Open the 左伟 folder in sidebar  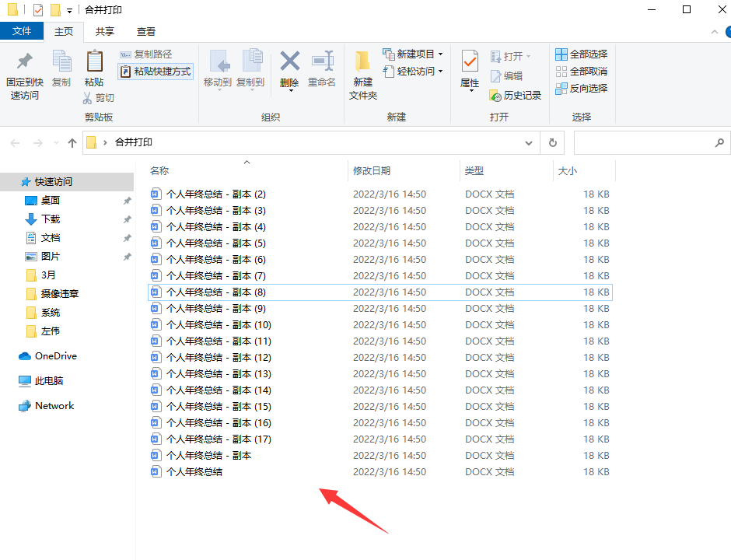click(51, 331)
